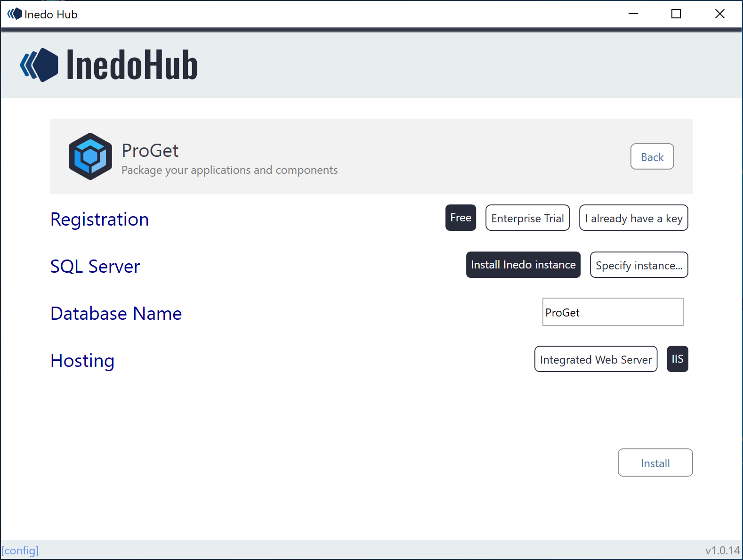Screen dimensions: 743x560
Task: Click the Registration heading
Action: [x=99, y=219]
